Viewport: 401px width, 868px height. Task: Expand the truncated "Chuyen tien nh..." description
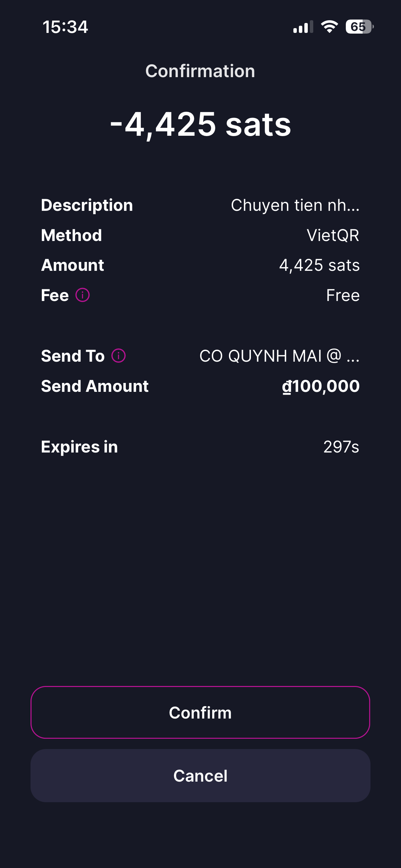pos(295,205)
